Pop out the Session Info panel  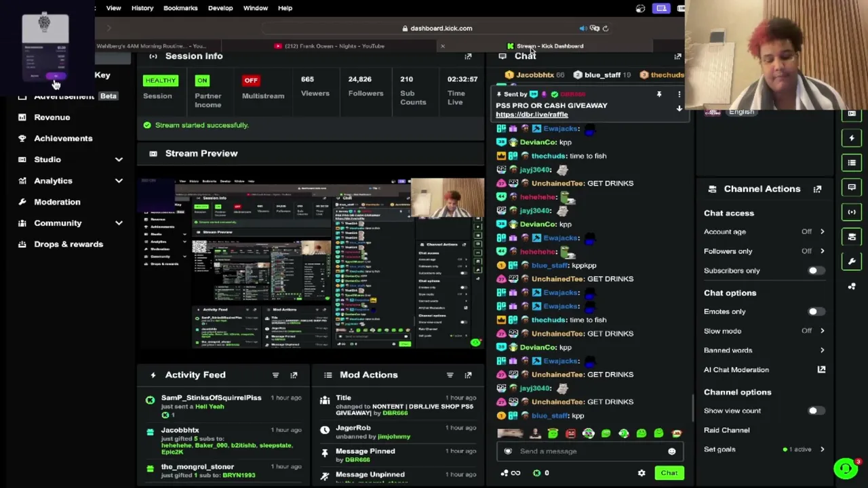(x=468, y=56)
